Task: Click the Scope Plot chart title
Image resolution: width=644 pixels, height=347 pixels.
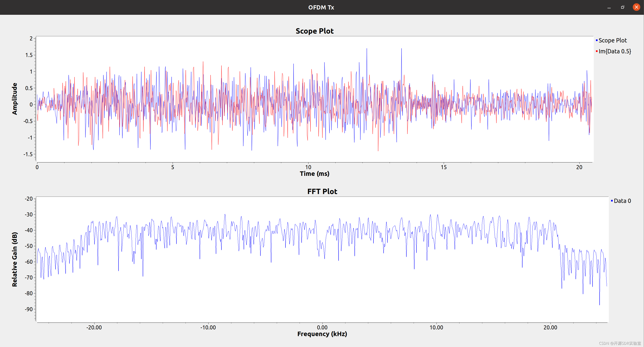Action: 315,31
